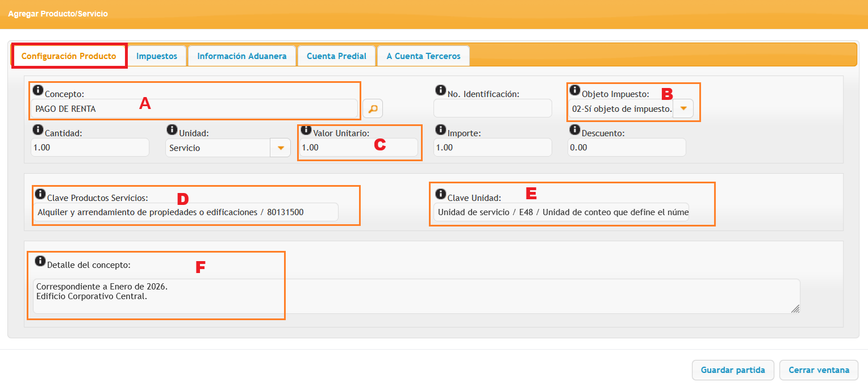Click info icon next to Clave Unidad
This screenshot has width=868, height=386.
(440, 194)
